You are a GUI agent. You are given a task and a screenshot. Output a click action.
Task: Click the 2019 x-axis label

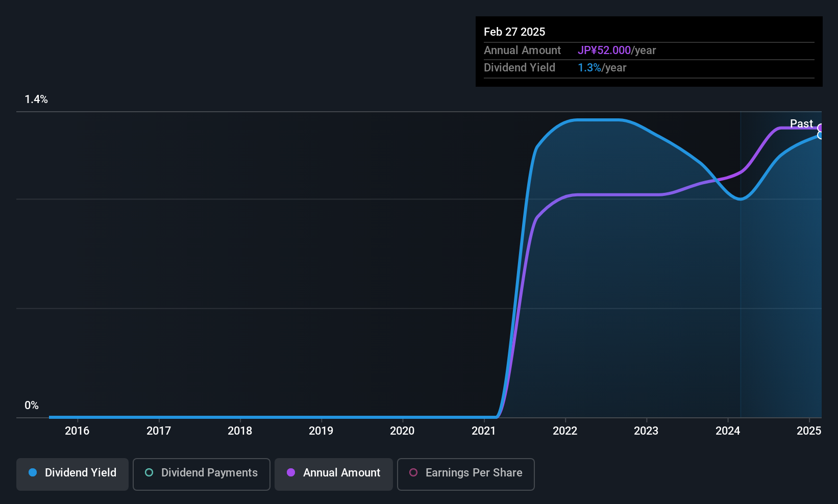coord(321,431)
